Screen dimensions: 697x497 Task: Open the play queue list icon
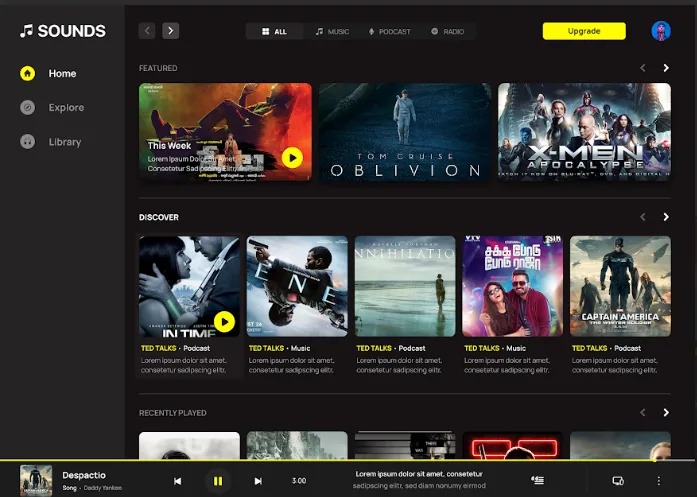point(537,480)
